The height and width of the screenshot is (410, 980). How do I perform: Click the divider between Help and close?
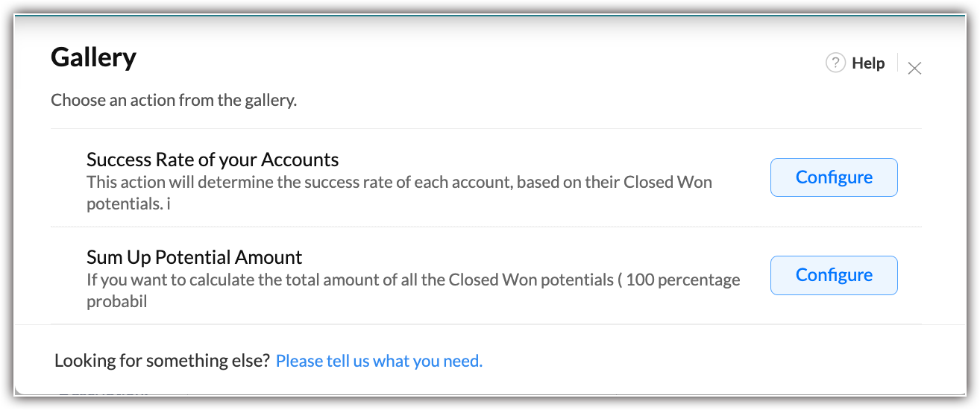897,64
